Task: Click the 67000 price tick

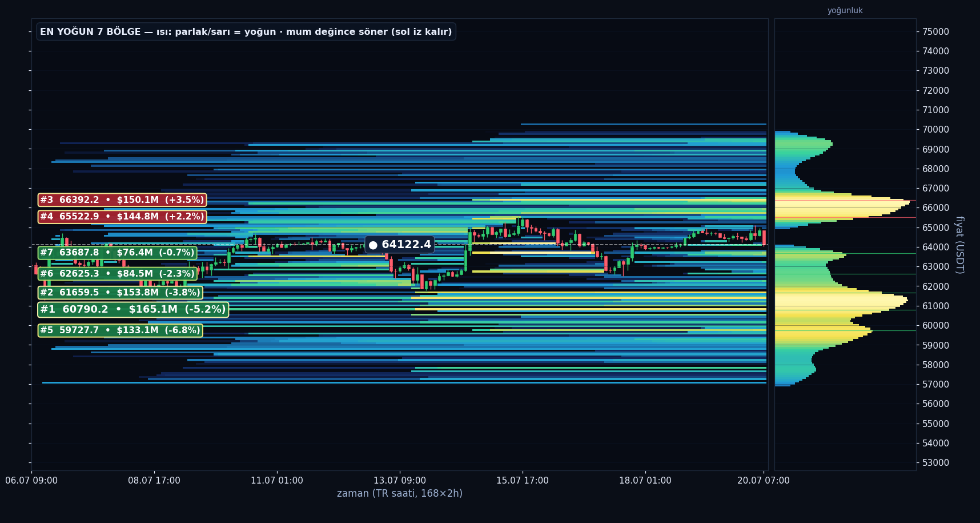Action: click(936, 188)
